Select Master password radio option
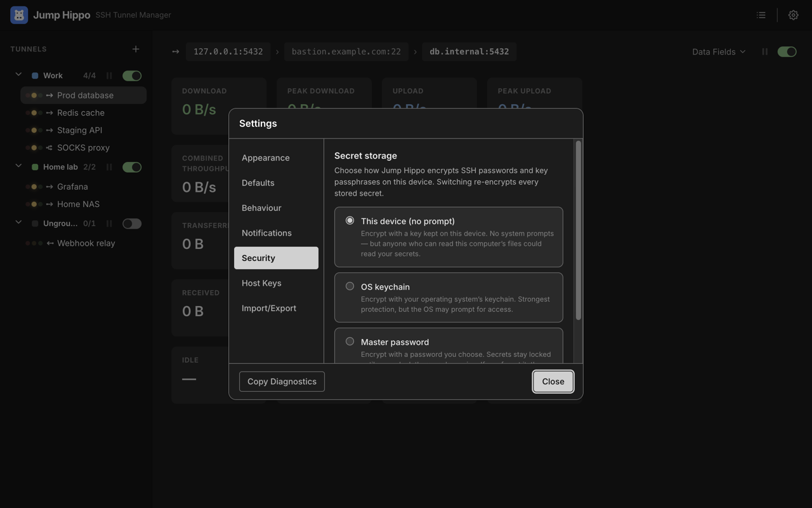This screenshot has height=508, width=812. [350, 342]
